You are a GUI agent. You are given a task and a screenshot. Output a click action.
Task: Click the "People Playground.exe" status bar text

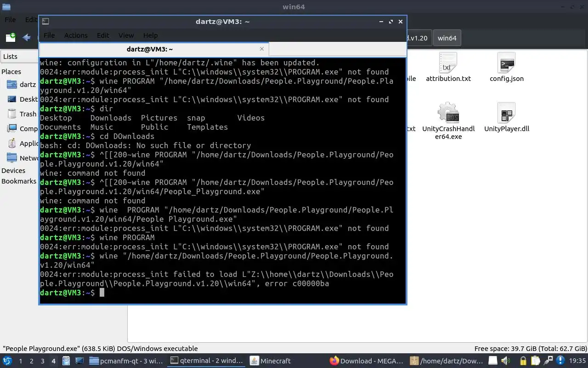100,349
